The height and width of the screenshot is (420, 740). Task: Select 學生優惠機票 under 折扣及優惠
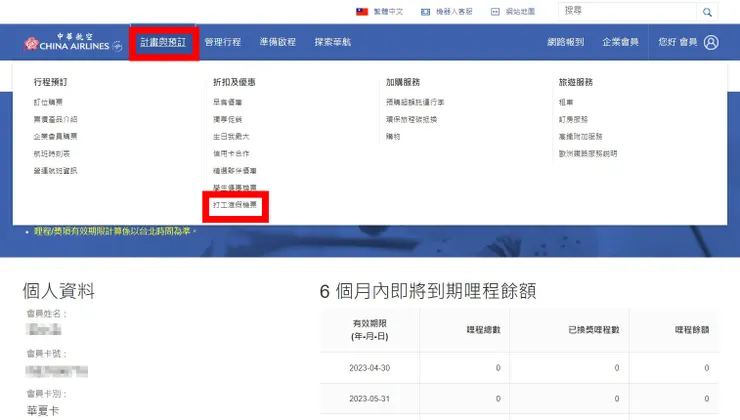click(235, 187)
